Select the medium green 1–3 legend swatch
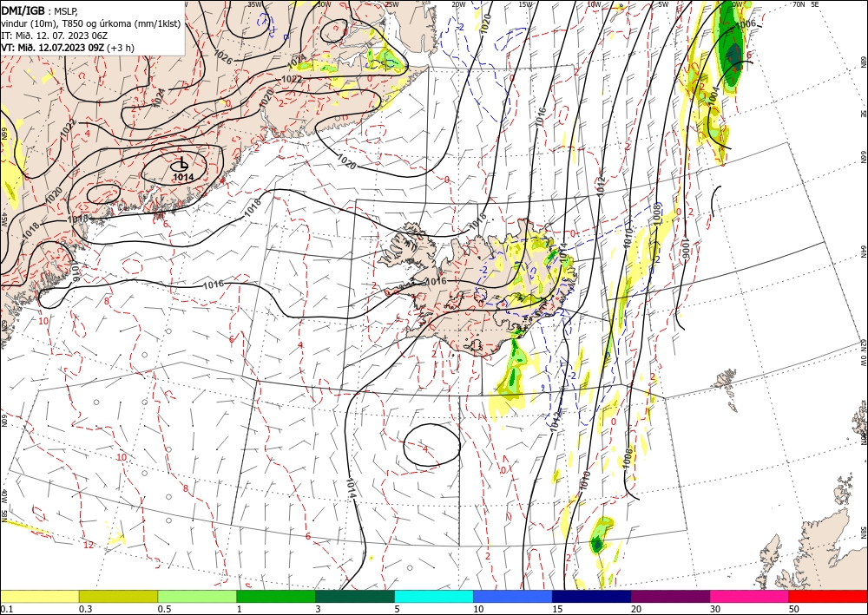 (276, 596)
